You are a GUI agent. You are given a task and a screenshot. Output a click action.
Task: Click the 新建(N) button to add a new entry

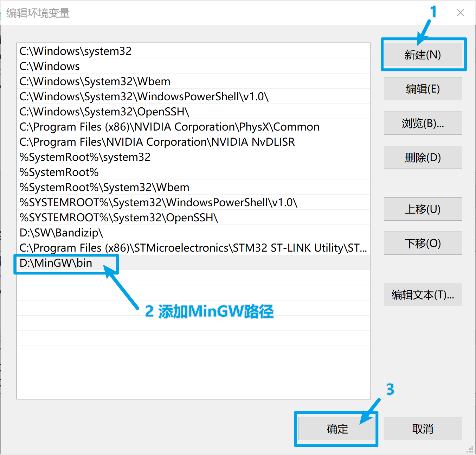point(423,55)
